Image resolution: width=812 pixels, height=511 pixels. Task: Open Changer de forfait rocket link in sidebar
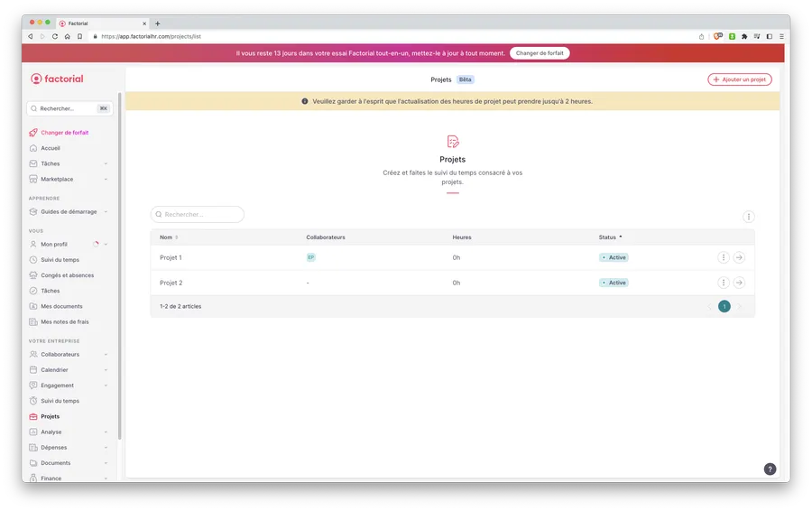[x=59, y=133]
